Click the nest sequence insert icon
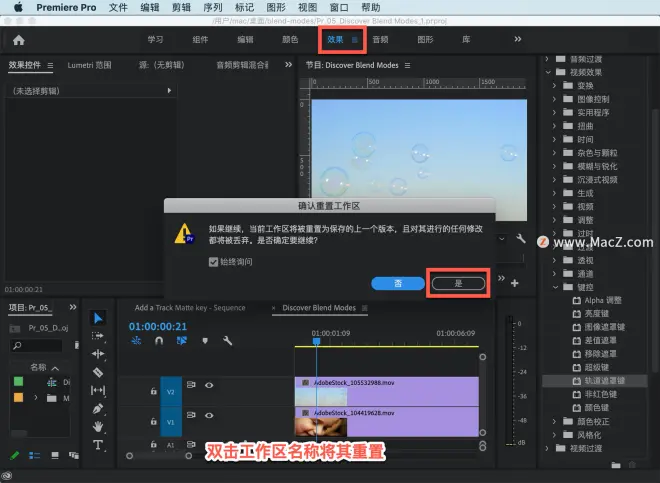The height and width of the screenshot is (483, 660). tap(136, 341)
